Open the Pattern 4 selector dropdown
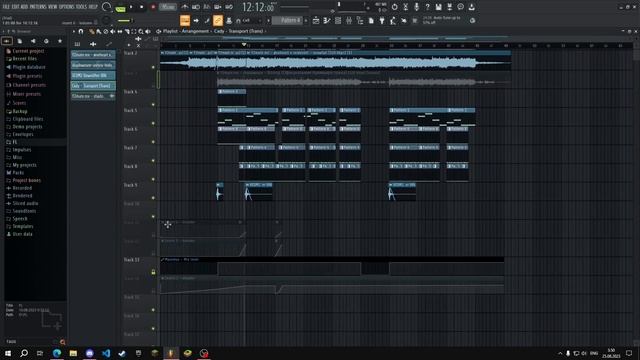This screenshot has width=640, height=360. point(287,20)
